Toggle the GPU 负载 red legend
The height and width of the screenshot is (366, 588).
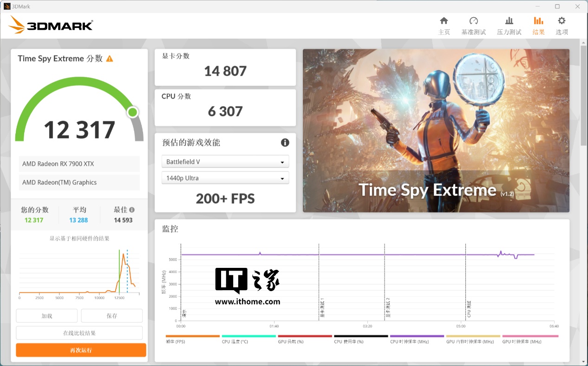tap(305, 336)
